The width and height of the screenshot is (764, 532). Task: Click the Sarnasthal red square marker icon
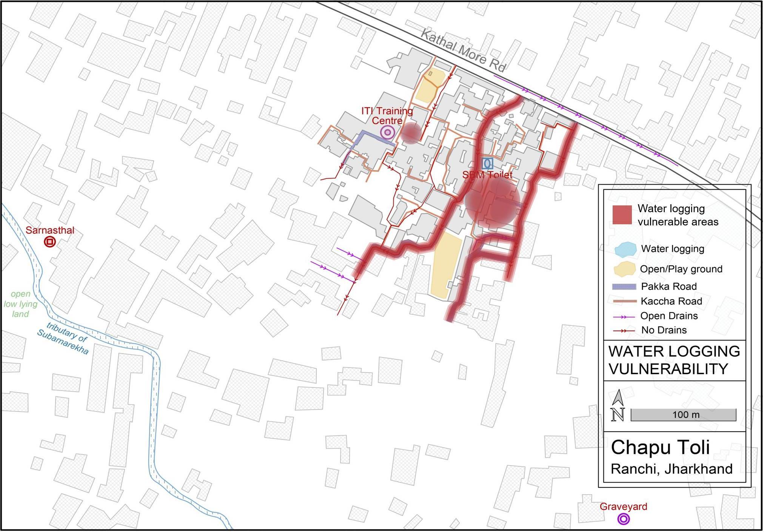tap(50, 242)
